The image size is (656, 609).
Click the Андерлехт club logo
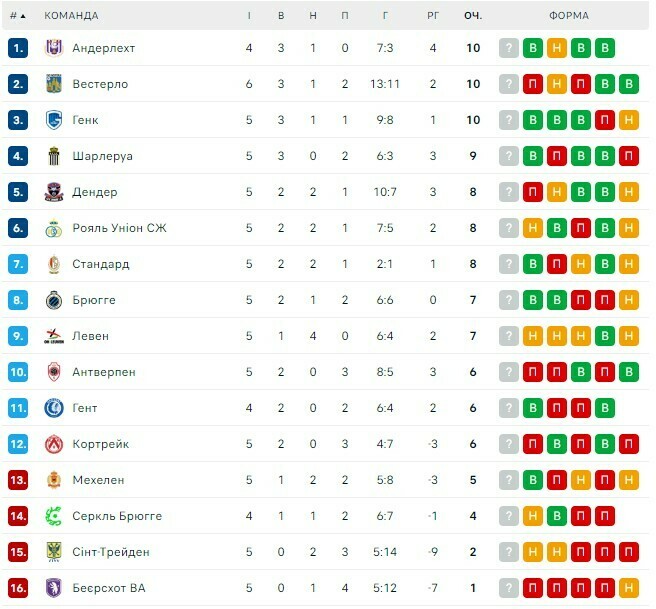click(x=54, y=48)
